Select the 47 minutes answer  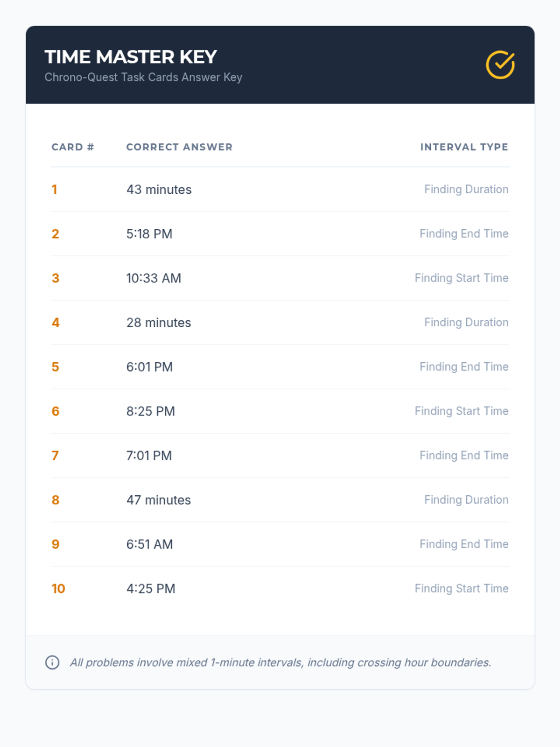point(159,500)
